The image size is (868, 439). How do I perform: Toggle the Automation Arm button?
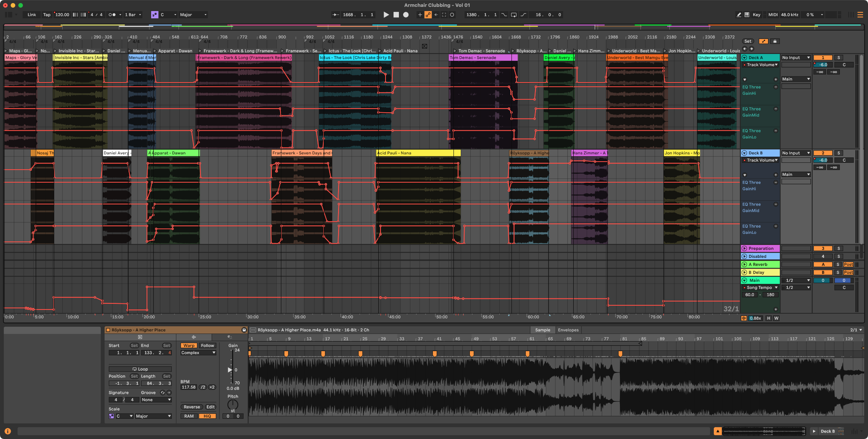click(x=428, y=15)
